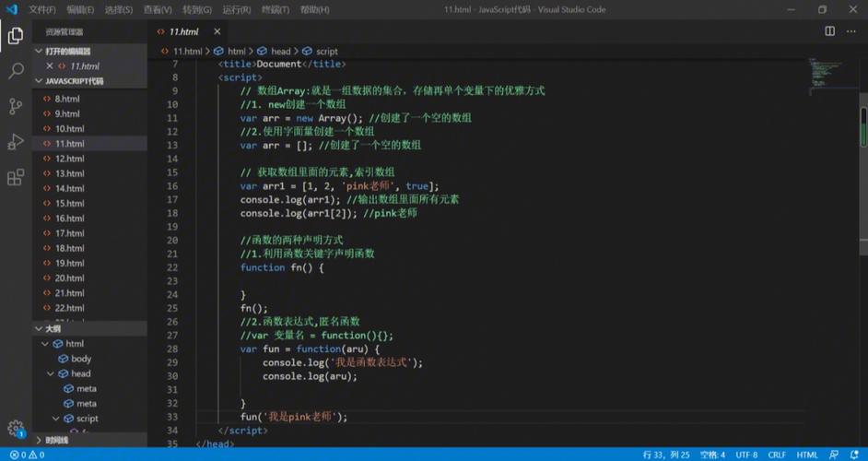868x461 pixels.
Task: Open the Search view icon
Action: tap(16, 70)
